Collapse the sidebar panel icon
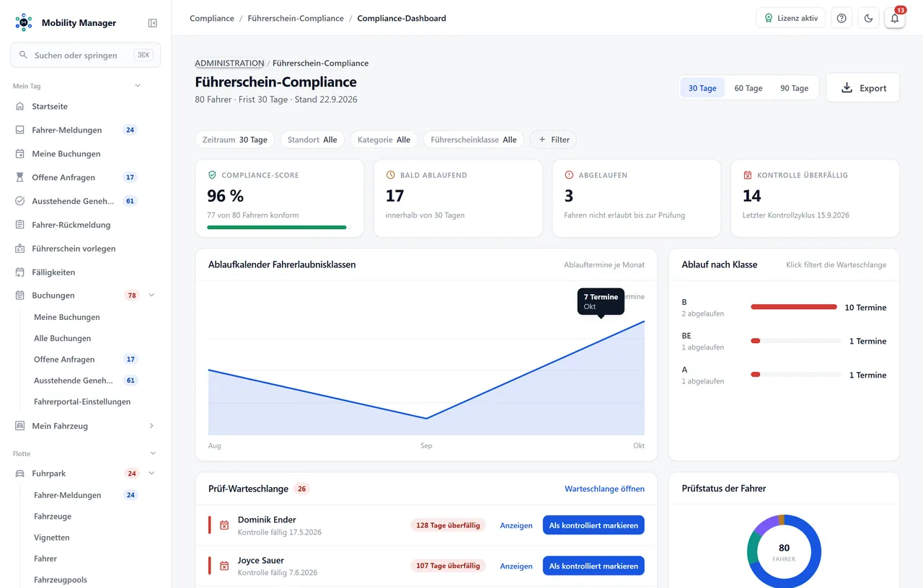The height and width of the screenshot is (588, 923). pyautogui.click(x=153, y=23)
